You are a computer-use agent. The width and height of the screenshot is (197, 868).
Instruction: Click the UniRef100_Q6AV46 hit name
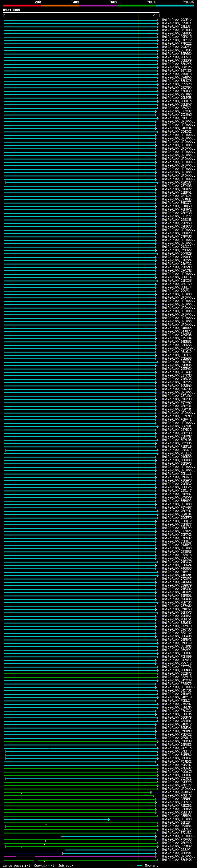(x=176, y=843)
